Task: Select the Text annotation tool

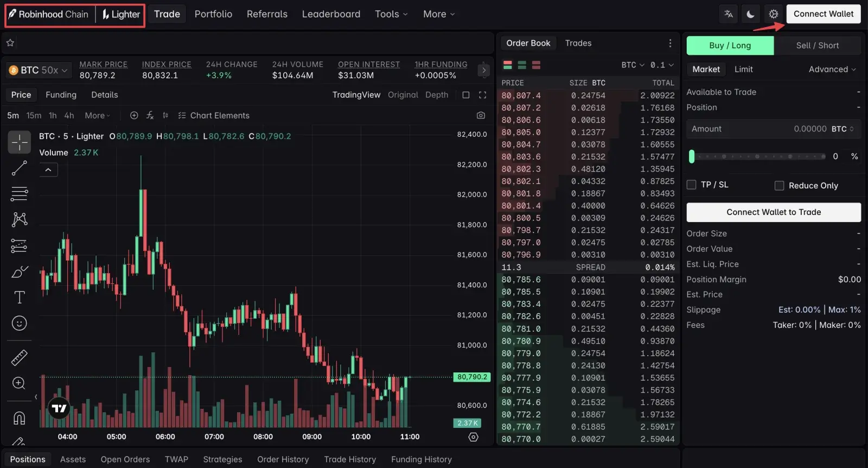Action: [x=20, y=298]
